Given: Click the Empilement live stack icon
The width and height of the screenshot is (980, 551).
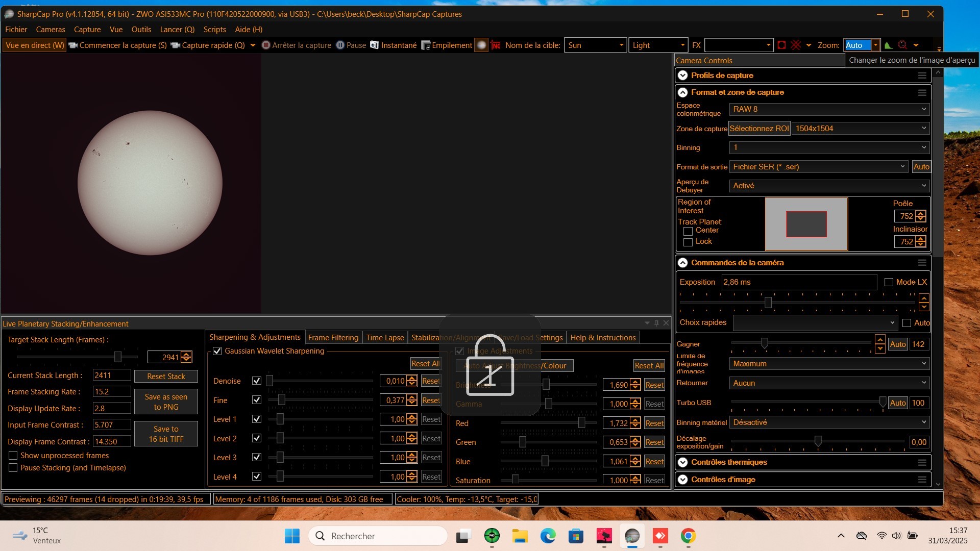Looking at the screenshot, I should click(426, 45).
